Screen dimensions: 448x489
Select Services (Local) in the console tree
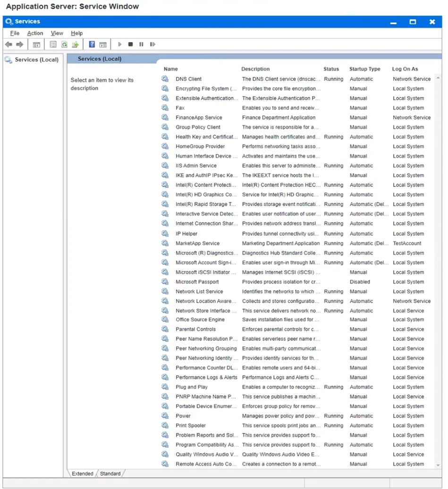36,60
